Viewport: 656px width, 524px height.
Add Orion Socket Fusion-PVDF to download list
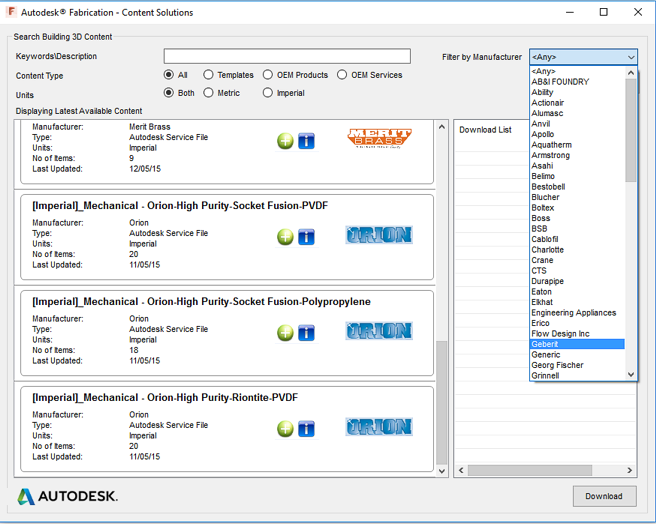coord(285,237)
